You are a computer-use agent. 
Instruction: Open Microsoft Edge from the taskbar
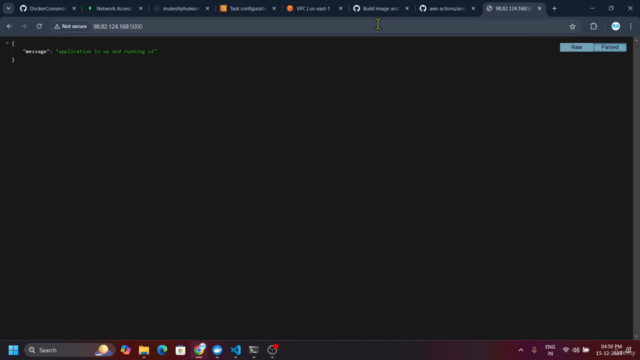tap(162, 350)
